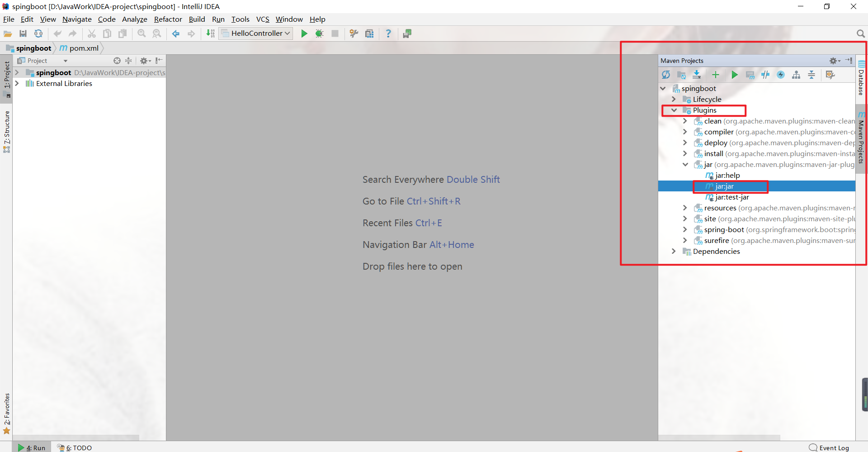Start debugging with the green bug icon
868x452 pixels.
pyautogui.click(x=320, y=33)
